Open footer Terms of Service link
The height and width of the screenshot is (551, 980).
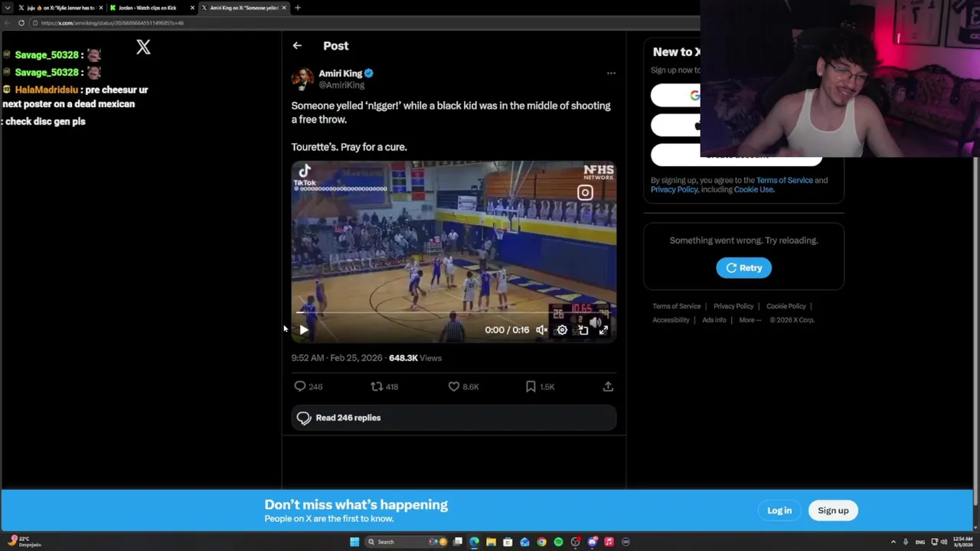676,306
